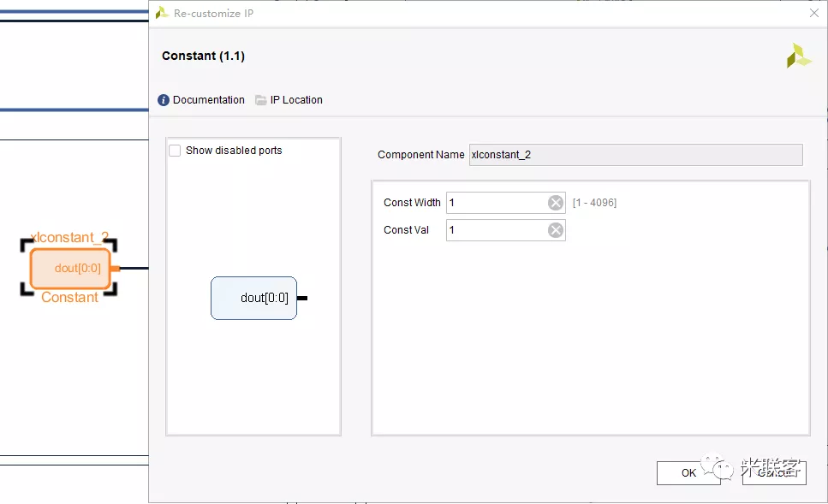Image resolution: width=828 pixels, height=504 pixels.
Task: Click the Component Name field
Action: click(x=636, y=155)
